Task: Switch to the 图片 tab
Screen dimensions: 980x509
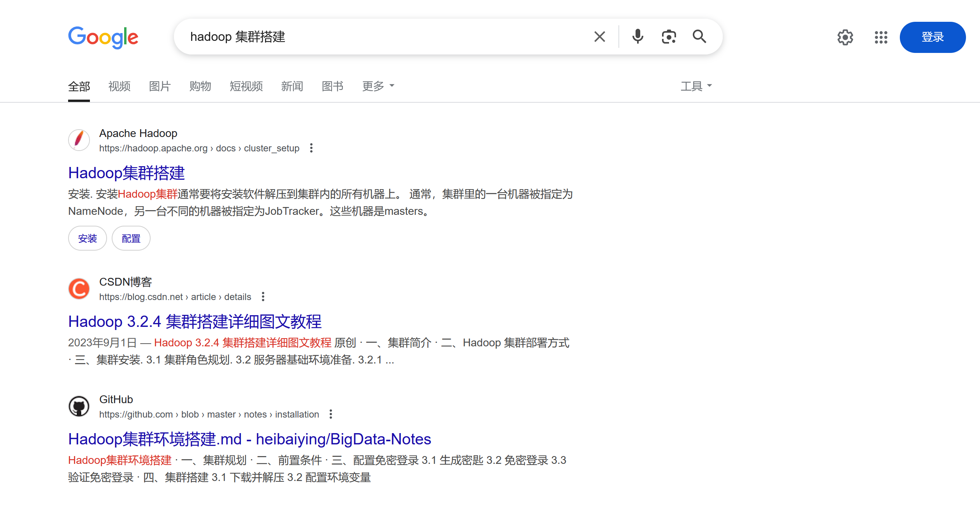Action: 160,86
